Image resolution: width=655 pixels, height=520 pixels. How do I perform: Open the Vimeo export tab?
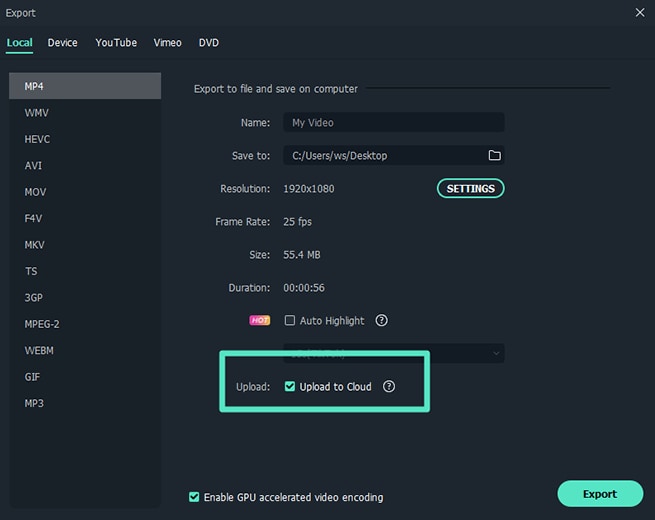tap(167, 43)
